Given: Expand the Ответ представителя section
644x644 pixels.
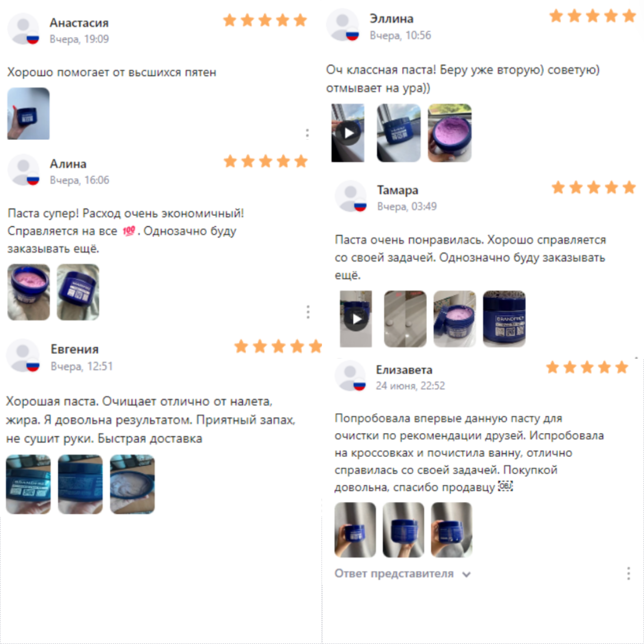Looking at the screenshot, I should [x=402, y=574].
